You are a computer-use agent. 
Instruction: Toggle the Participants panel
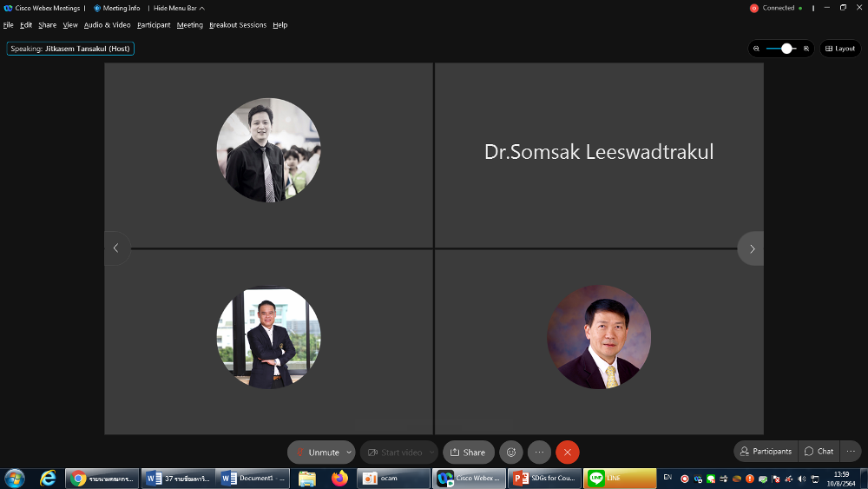point(766,451)
